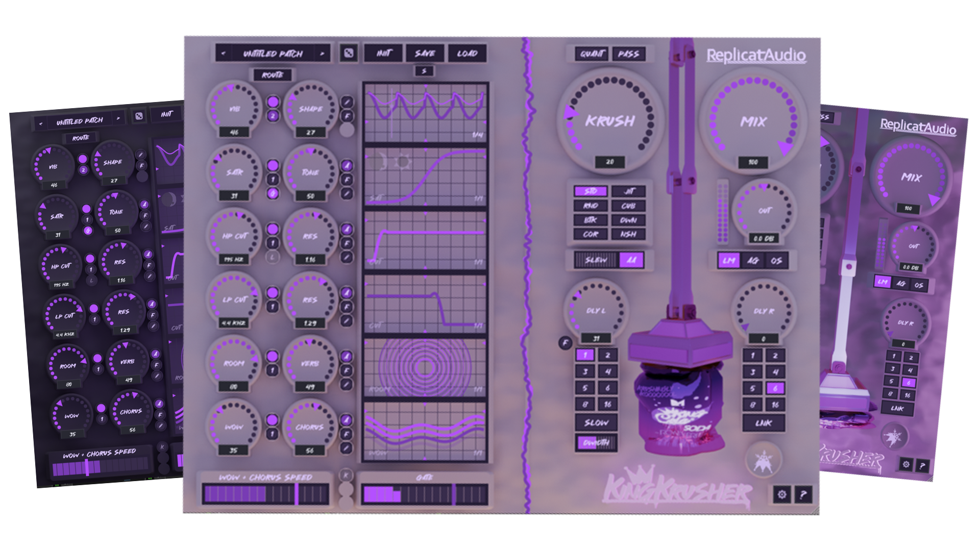
Task: Select NSH crush mode
Action: [629, 234]
